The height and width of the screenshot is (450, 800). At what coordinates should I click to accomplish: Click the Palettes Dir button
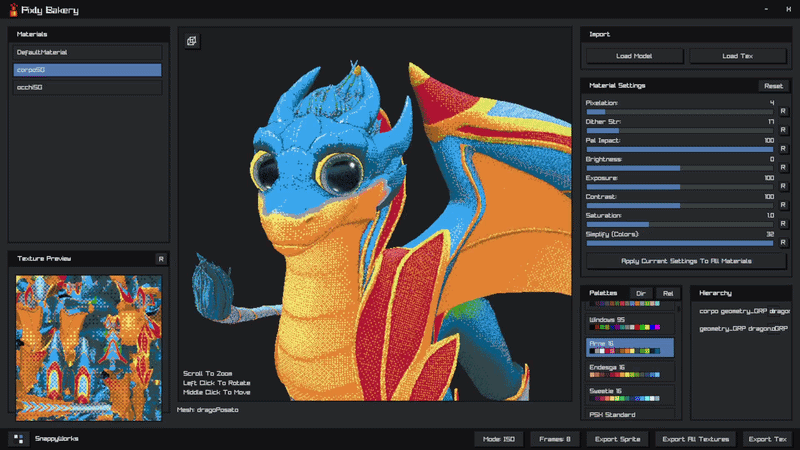click(x=641, y=293)
